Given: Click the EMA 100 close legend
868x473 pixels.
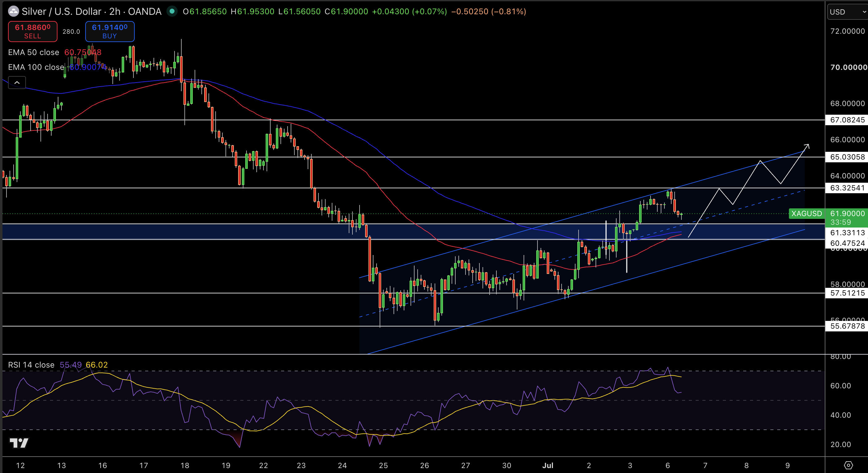Looking at the screenshot, I should point(36,67).
